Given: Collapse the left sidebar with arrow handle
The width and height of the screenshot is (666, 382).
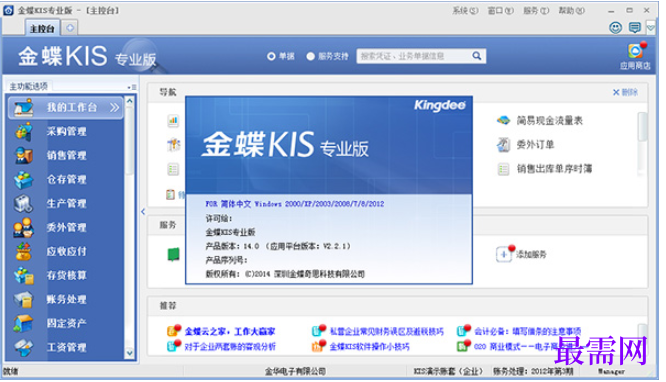Looking at the screenshot, I should (x=143, y=211).
